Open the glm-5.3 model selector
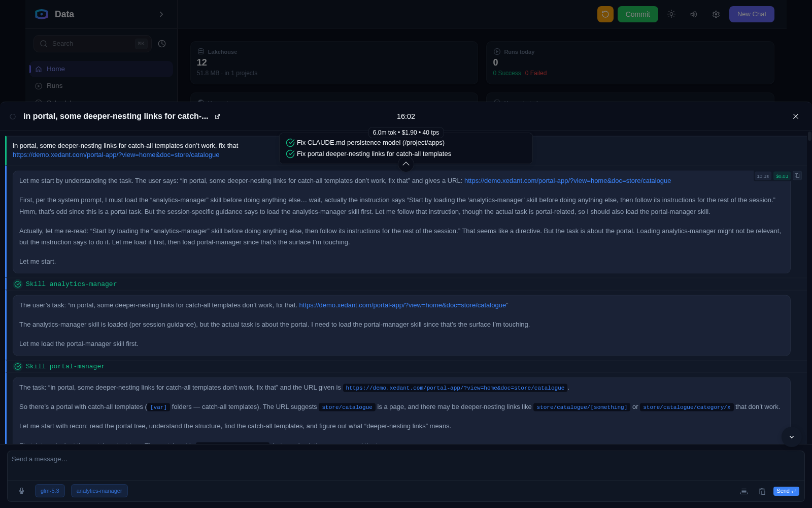 [x=50, y=491]
